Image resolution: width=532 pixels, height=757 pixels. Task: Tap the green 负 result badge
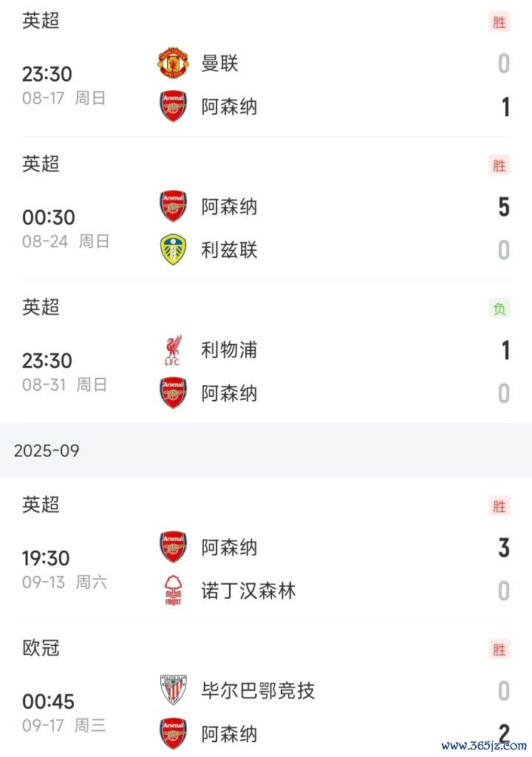click(x=499, y=309)
